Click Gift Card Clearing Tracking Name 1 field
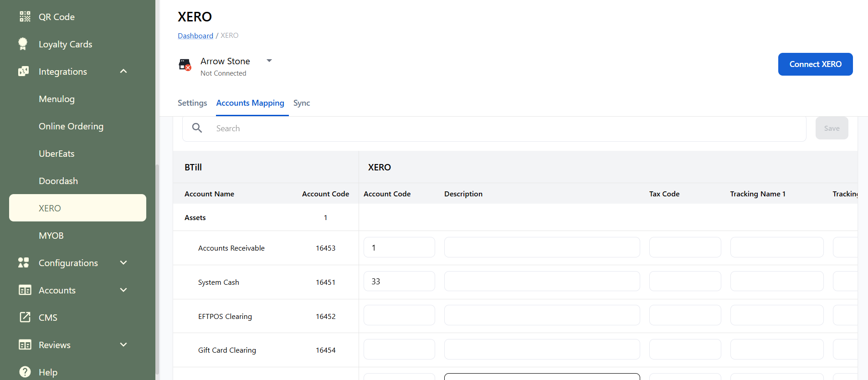This screenshot has width=868, height=380. click(777, 349)
